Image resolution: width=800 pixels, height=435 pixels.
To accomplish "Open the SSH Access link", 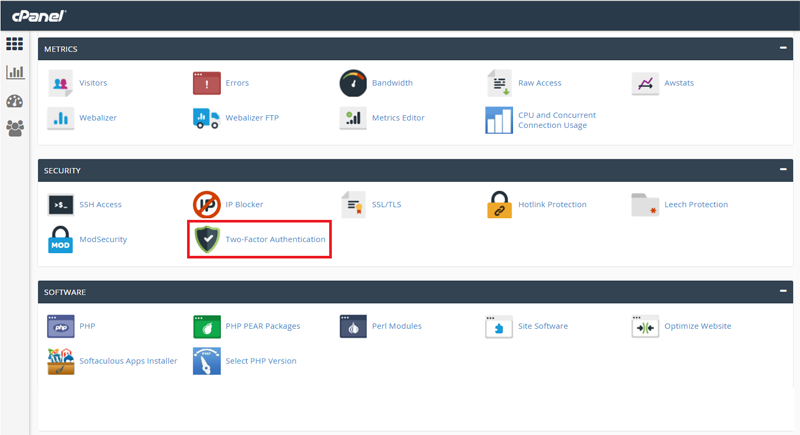I will pos(101,204).
